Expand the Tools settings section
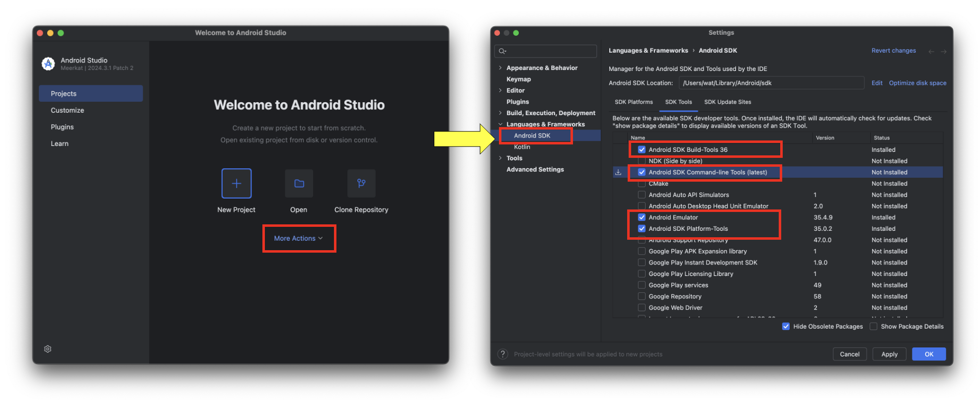 coord(500,158)
